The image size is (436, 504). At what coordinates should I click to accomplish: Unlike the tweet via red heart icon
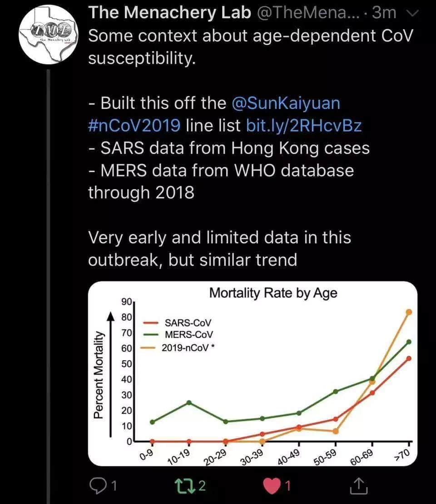point(272,486)
